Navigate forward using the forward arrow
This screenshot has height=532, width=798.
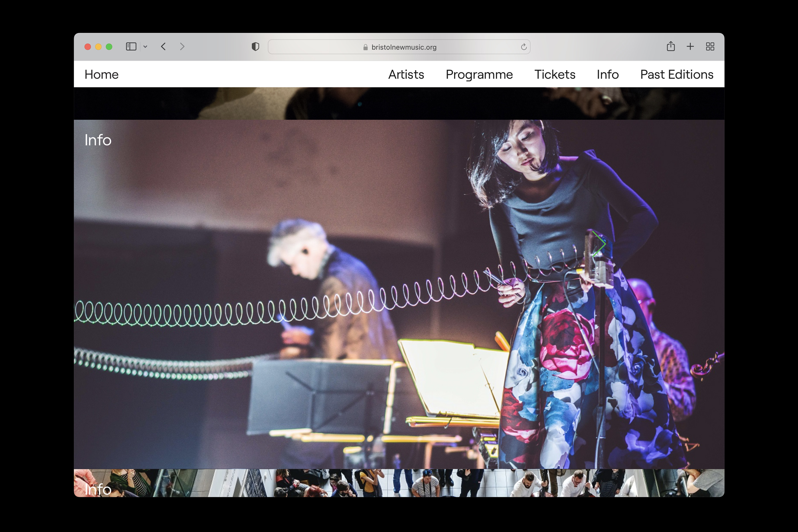point(182,47)
